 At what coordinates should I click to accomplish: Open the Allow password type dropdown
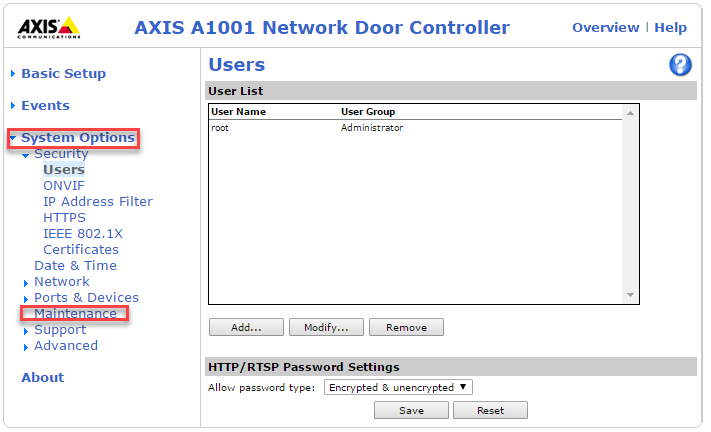click(398, 387)
